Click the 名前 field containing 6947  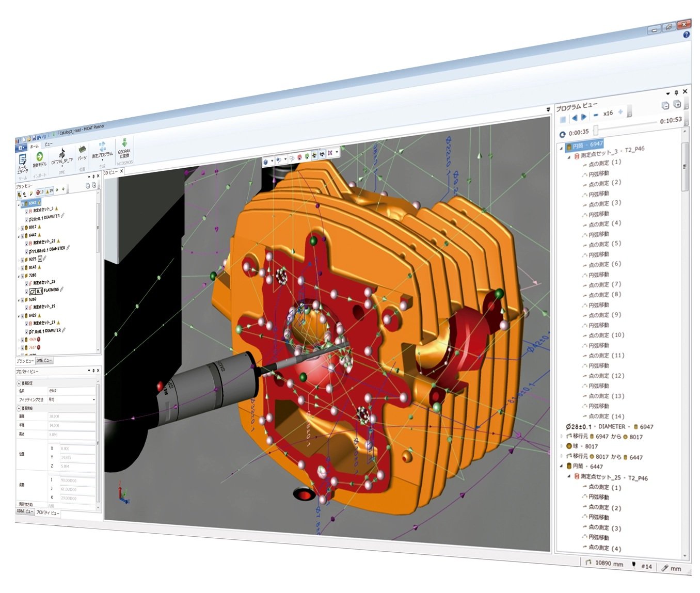[72, 391]
